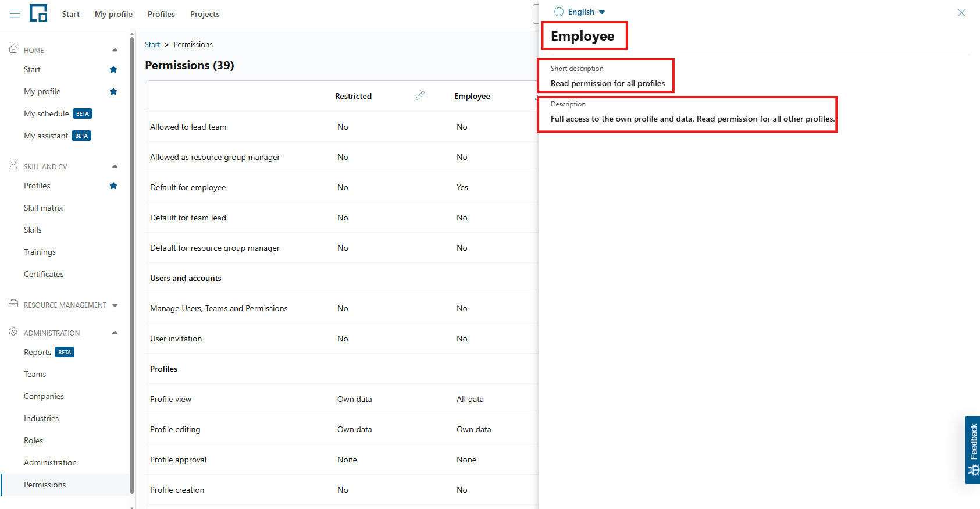Collapse the ADMINISTRATION section

pos(115,333)
